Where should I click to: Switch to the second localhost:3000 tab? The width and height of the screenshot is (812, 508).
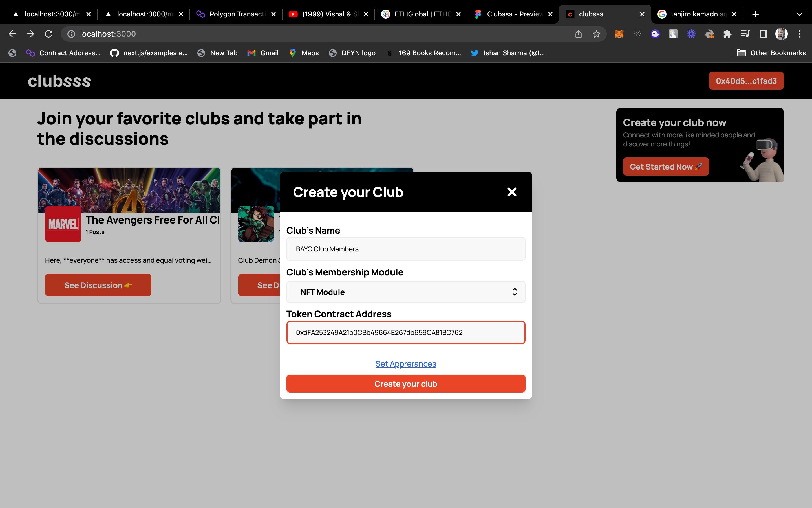coord(143,14)
